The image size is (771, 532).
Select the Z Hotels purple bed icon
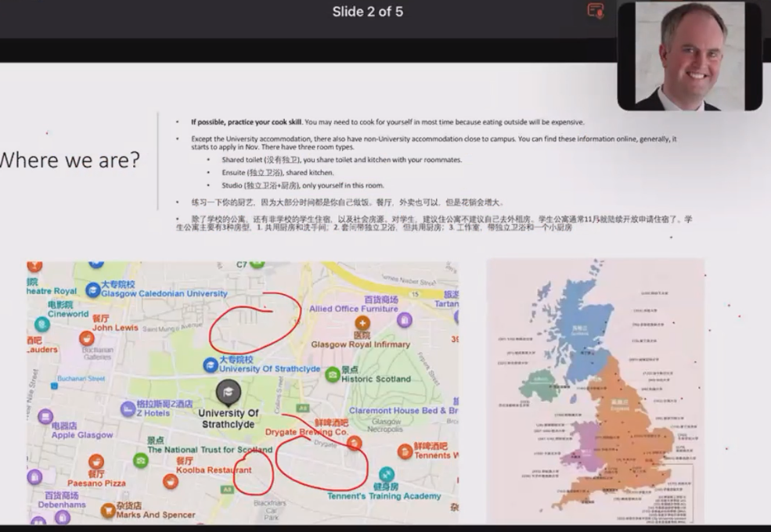[x=128, y=408]
